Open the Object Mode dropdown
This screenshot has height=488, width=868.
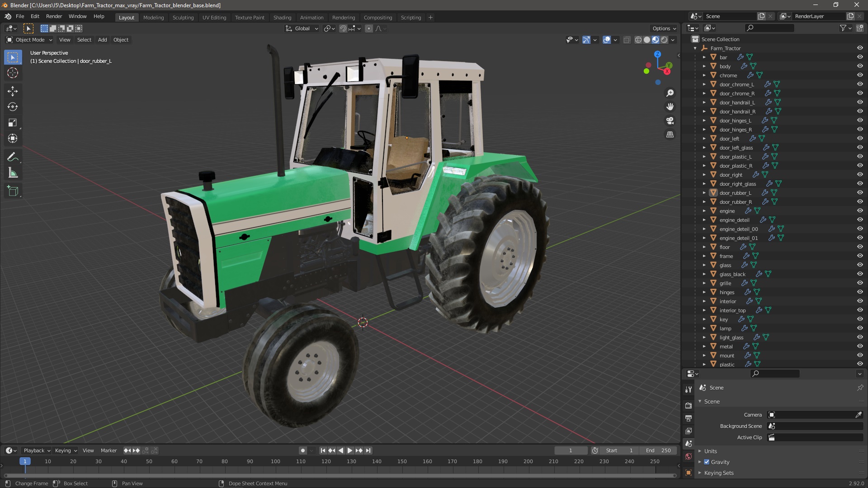pos(30,40)
